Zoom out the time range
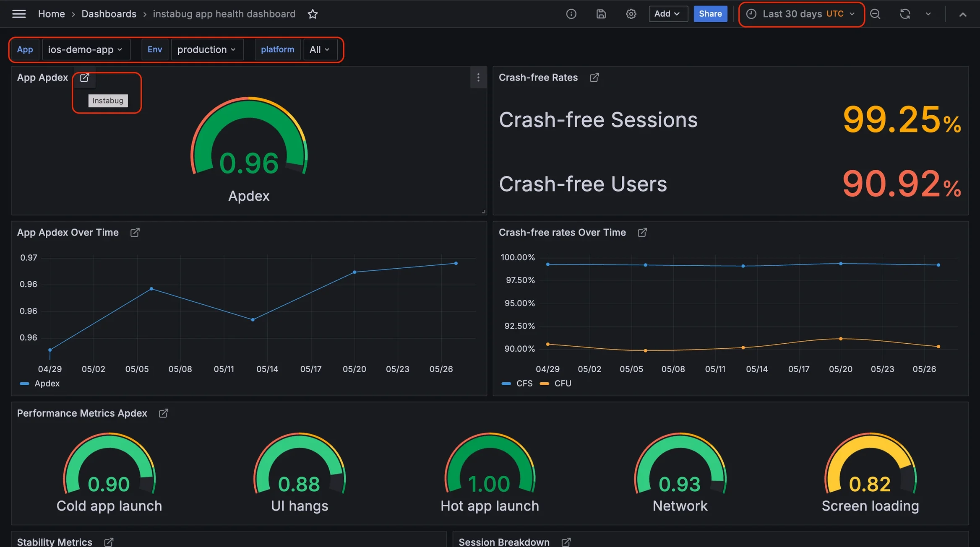The height and width of the screenshot is (547, 980). click(x=875, y=14)
